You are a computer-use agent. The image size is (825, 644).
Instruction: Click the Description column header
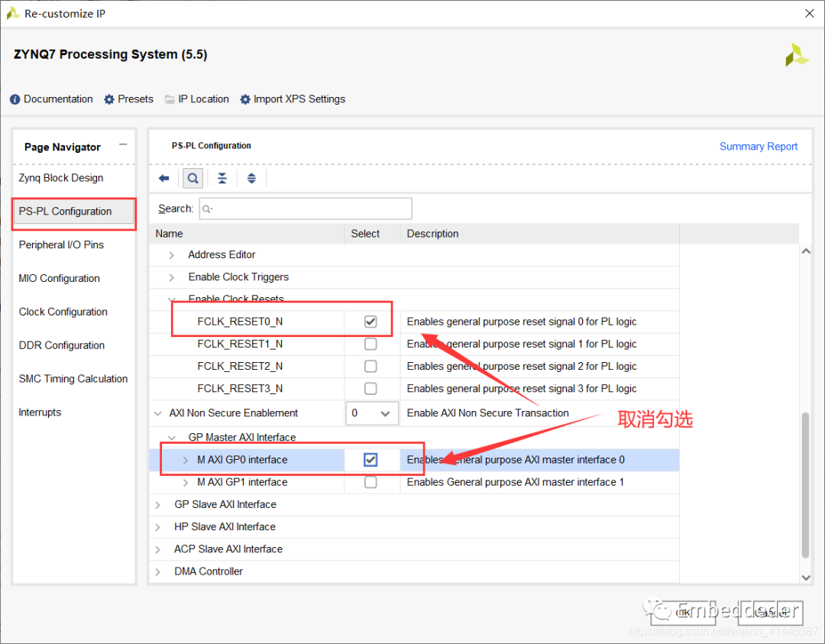pos(540,234)
